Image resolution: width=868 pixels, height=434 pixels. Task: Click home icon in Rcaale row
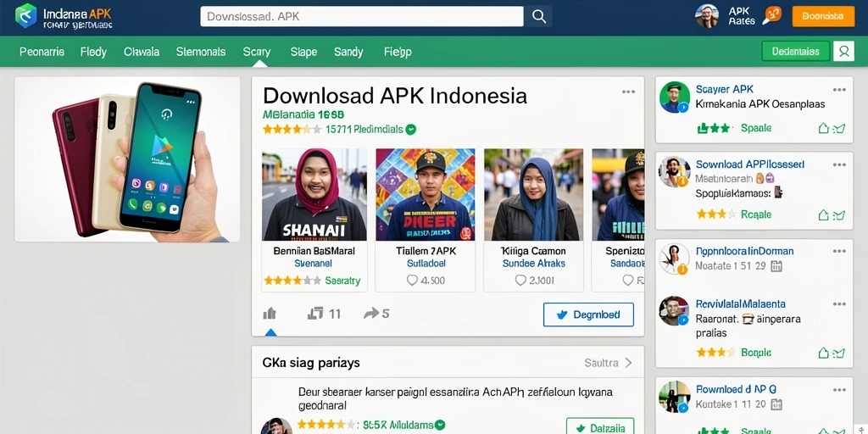pos(824,214)
